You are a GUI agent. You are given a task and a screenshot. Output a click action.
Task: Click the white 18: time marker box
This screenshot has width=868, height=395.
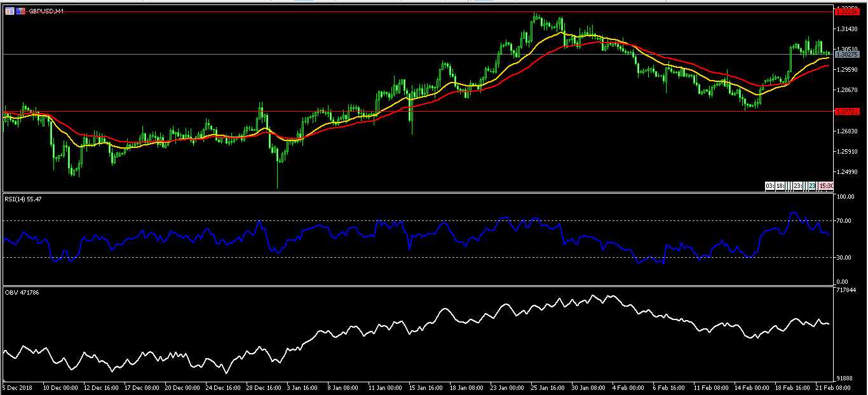tap(780, 186)
